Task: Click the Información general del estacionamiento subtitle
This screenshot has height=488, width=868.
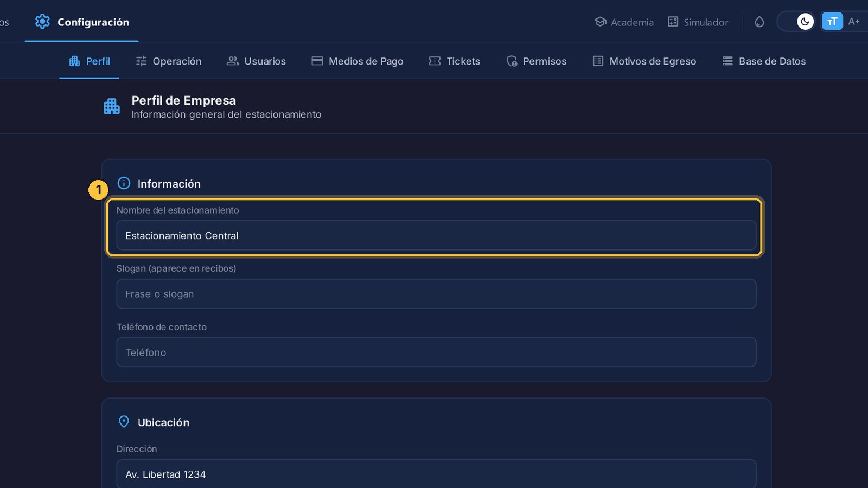Action: pyautogui.click(x=226, y=114)
